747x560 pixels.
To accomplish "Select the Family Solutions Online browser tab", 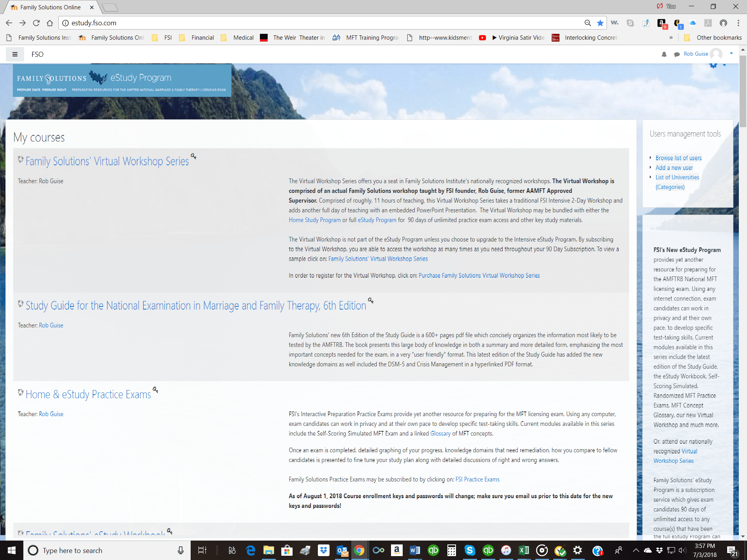I will 51,7.
